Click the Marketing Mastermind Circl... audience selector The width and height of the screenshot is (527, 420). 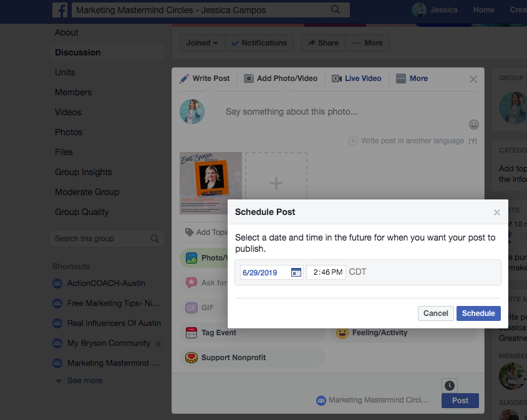tap(372, 400)
